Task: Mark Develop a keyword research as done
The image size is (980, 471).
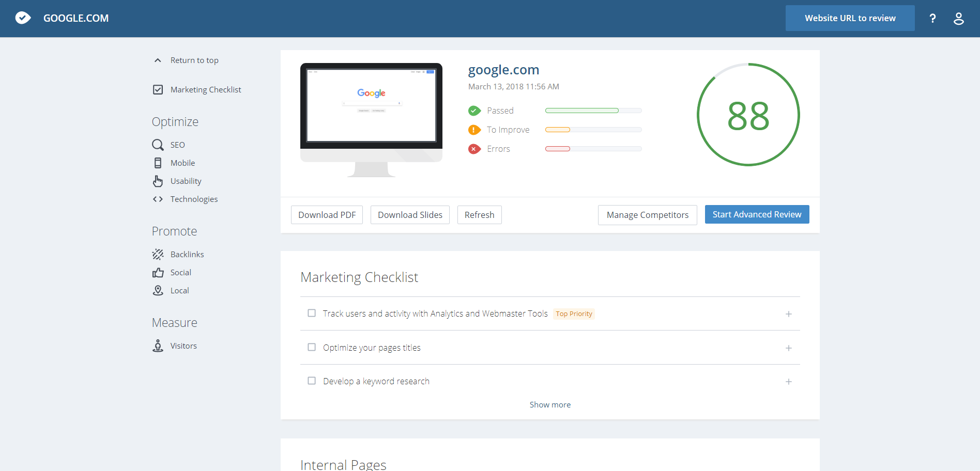Action: [x=312, y=381]
